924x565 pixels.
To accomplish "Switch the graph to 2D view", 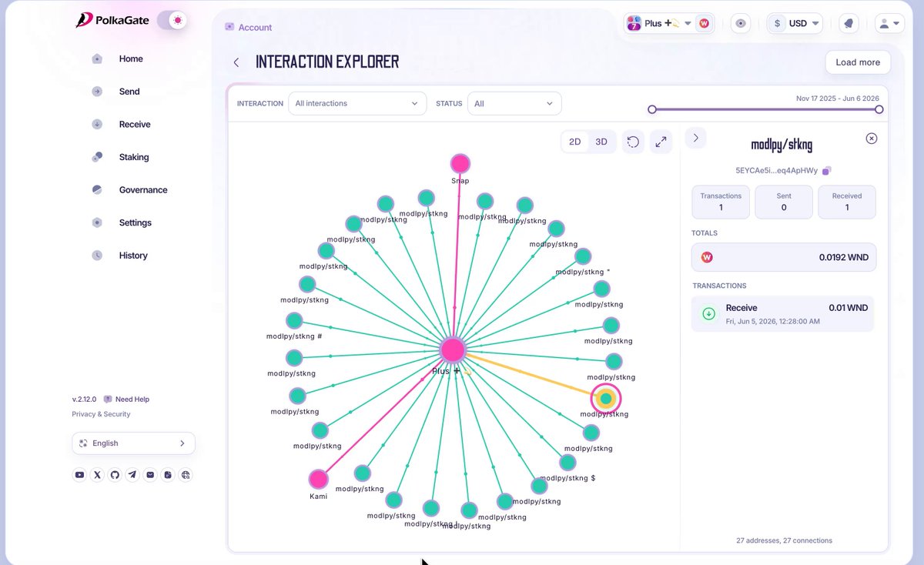I will [575, 142].
